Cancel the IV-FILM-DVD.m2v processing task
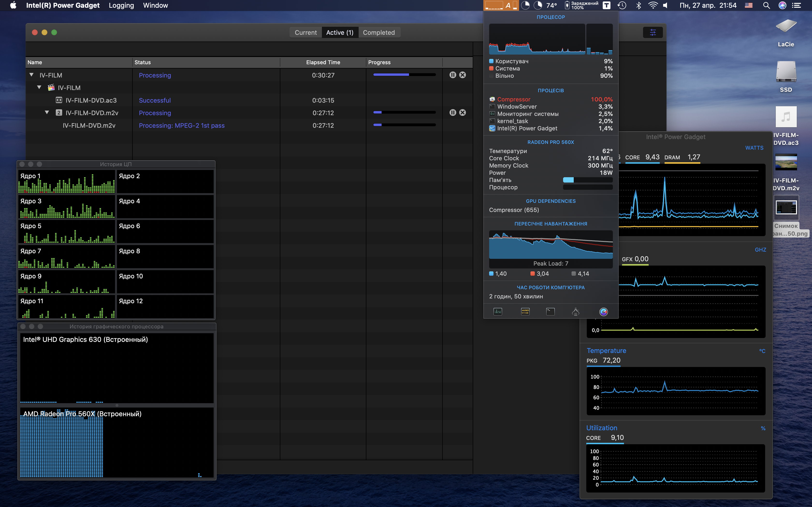 (x=462, y=113)
